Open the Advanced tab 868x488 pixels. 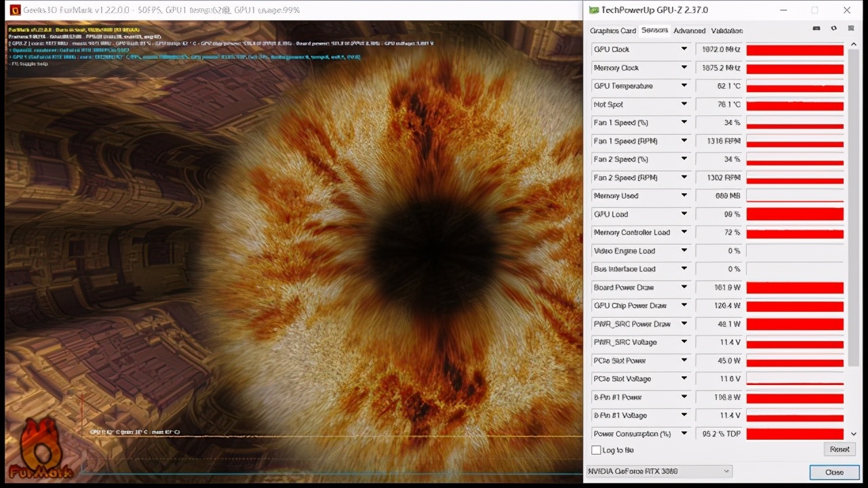coord(690,30)
